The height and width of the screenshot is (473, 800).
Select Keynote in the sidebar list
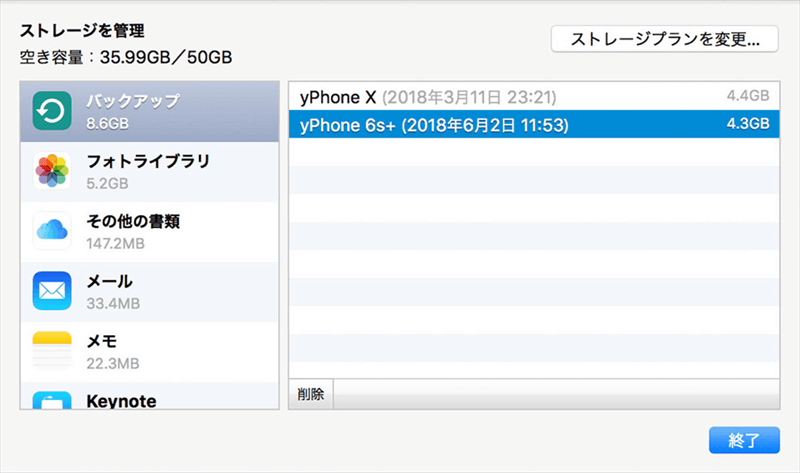(121, 400)
